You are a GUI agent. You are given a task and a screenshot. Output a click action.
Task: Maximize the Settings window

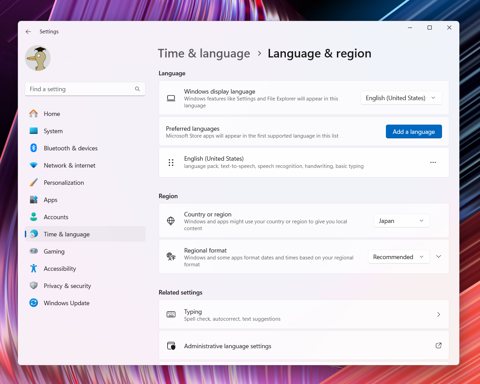tap(430, 28)
